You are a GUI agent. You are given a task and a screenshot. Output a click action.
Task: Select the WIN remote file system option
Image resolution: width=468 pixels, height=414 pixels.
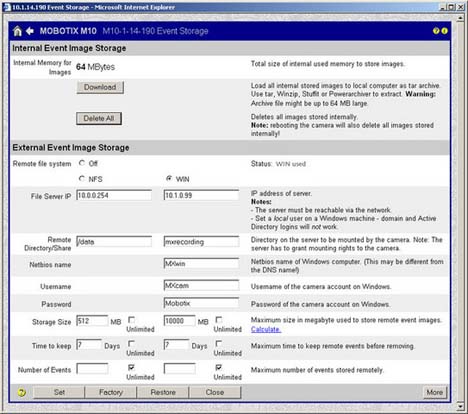(169, 179)
